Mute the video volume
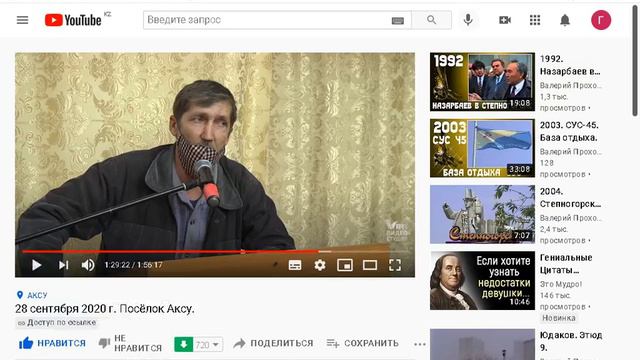Viewport: 640px width, 360px height. click(x=88, y=265)
